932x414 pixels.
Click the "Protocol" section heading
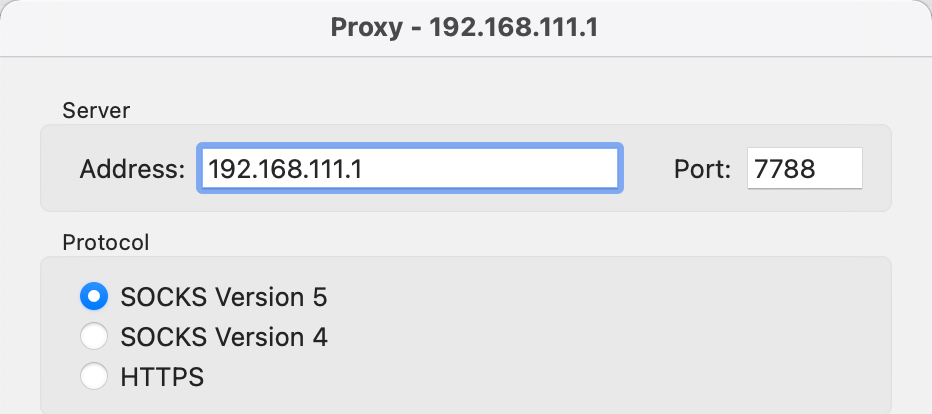[x=106, y=242]
